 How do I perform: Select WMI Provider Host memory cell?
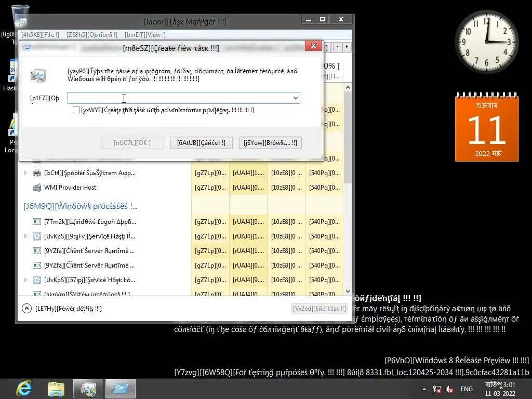tap(248, 187)
